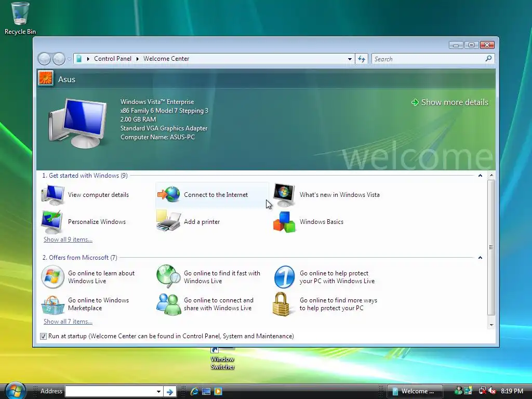Click the connect and share people icon
Image resolution: width=532 pixels, height=399 pixels.
(x=169, y=304)
